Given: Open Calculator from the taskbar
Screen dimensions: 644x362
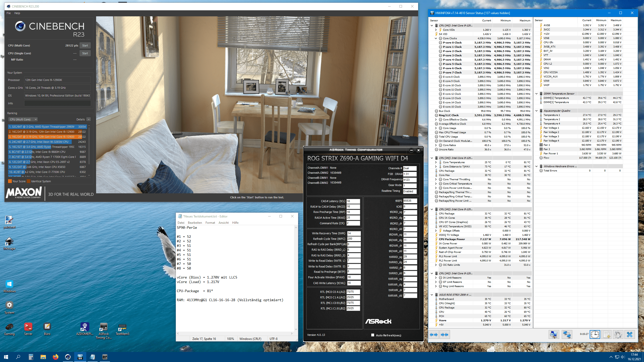Looking at the screenshot, I should pos(31,357).
